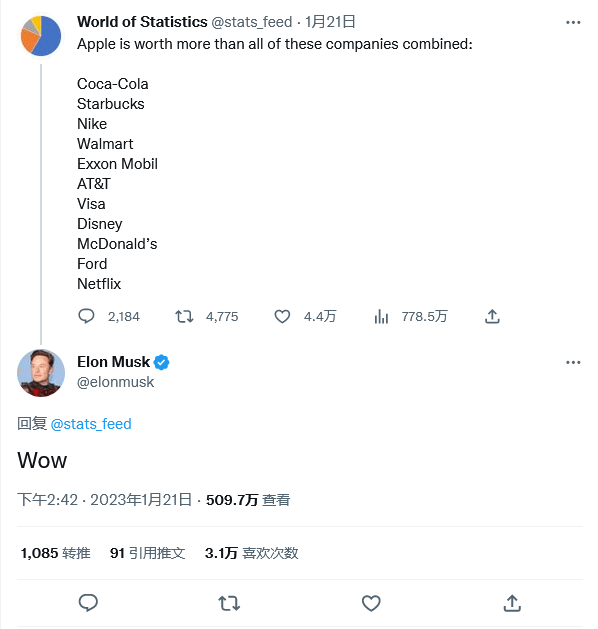
Task: Open World of Statistics pie chart avatar
Action: click(x=41, y=36)
